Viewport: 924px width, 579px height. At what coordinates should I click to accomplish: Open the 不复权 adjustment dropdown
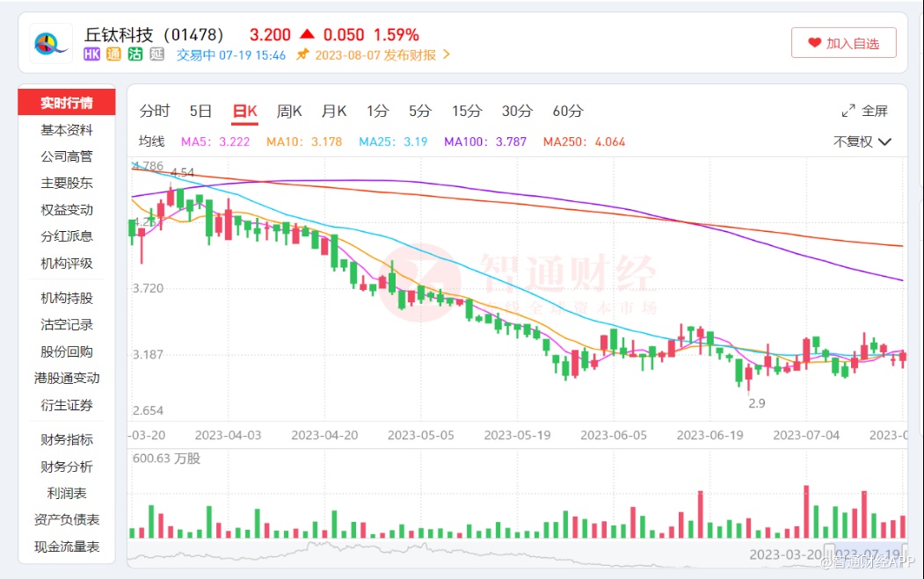(862, 141)
